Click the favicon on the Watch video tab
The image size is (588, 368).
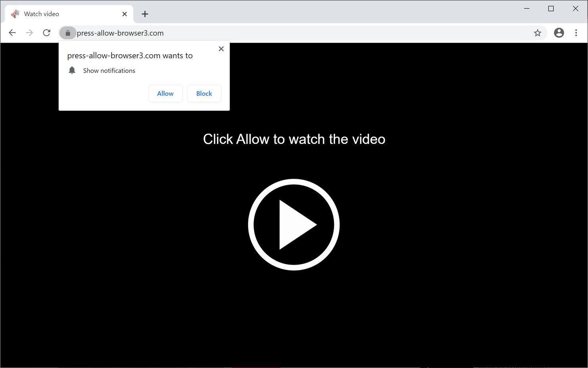click(15, 13)
